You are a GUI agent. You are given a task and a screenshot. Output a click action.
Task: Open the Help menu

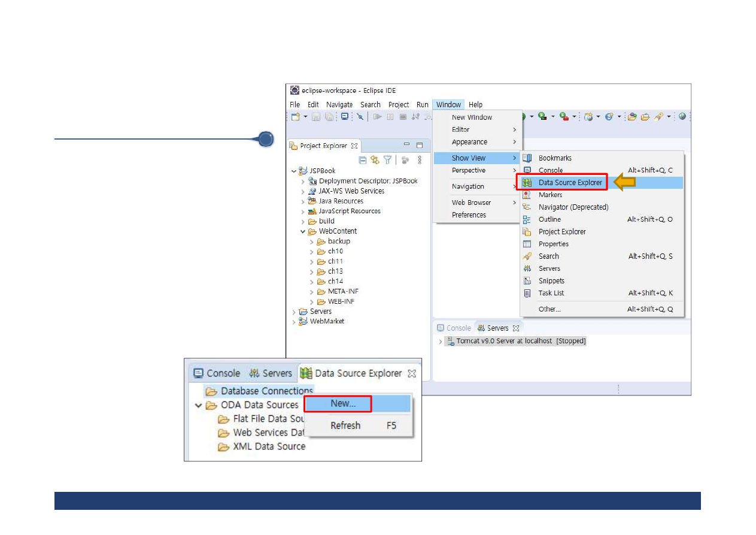pos(475,104)
